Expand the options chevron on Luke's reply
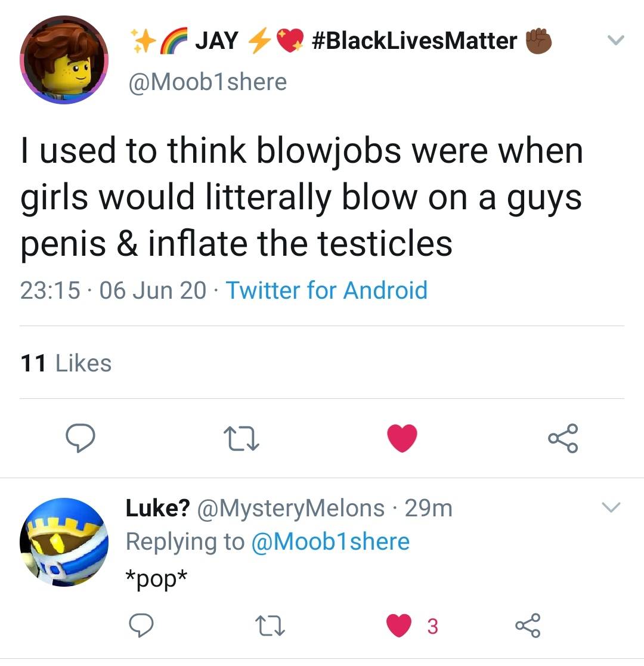The height and width of the screenshot is (666, 644). (x=611, y=508)
